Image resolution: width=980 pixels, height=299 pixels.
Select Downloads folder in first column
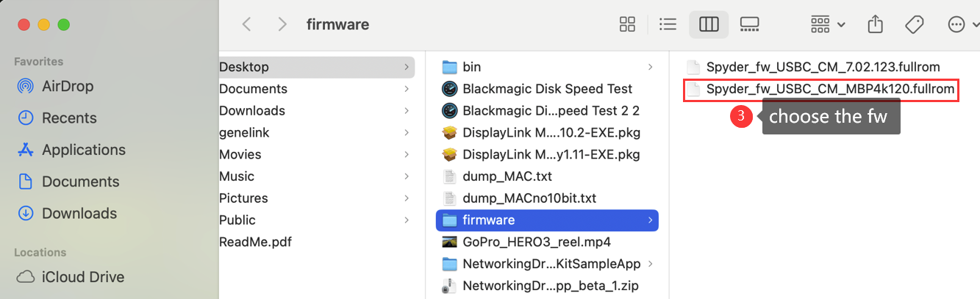[317, 110]
